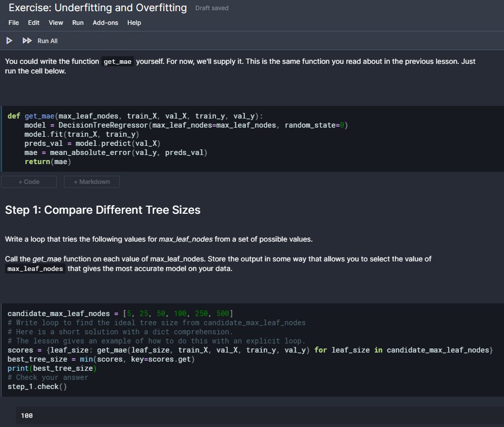Click the notebook title Exercise: Underfitting and Overfitting
The width and height of the screenshot is (504, 427).
(98, 8)
